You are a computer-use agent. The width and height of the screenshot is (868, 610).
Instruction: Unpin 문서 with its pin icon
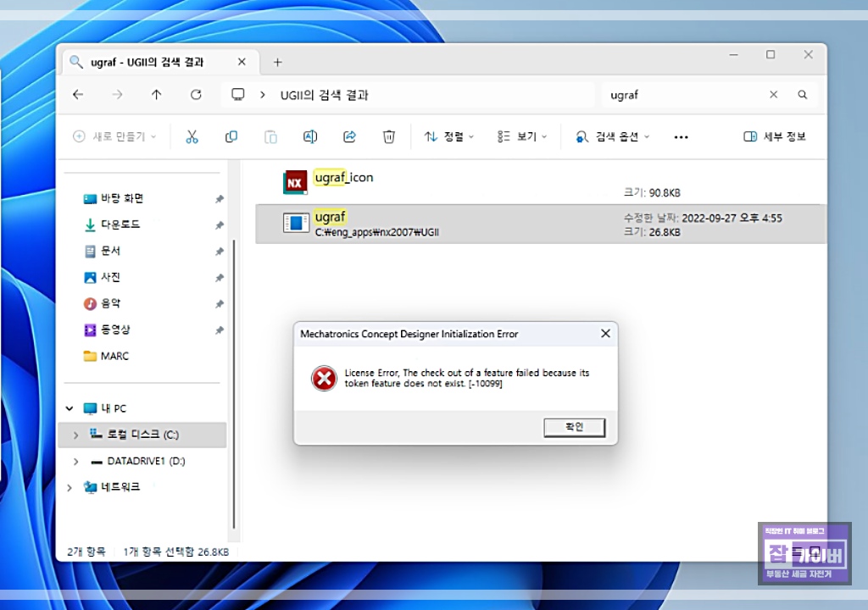click(220, 252)
